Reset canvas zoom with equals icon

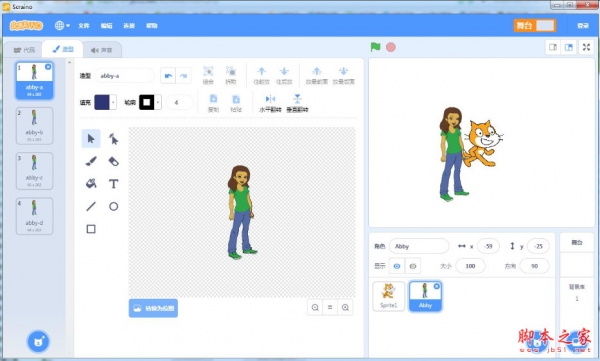(x=330, y=307)
